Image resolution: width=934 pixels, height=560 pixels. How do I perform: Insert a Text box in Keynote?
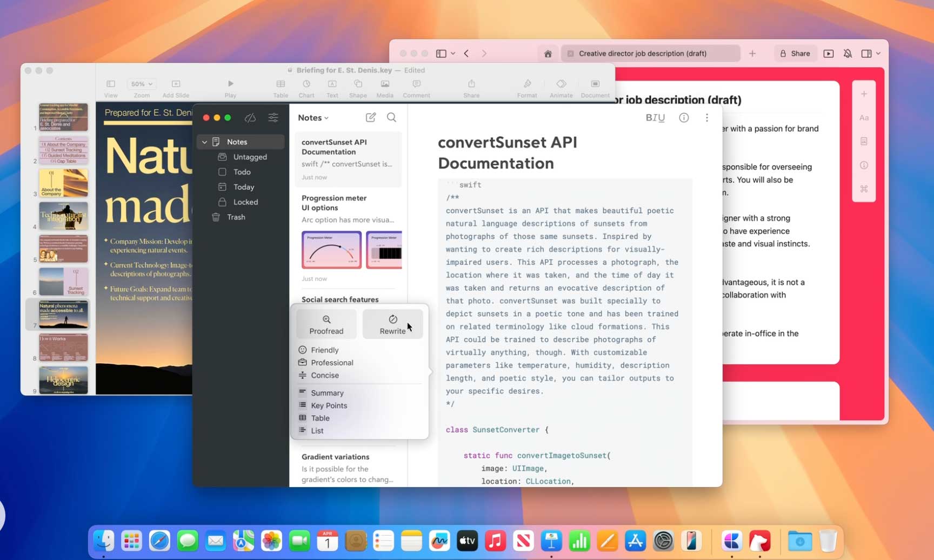coord(332,89)
